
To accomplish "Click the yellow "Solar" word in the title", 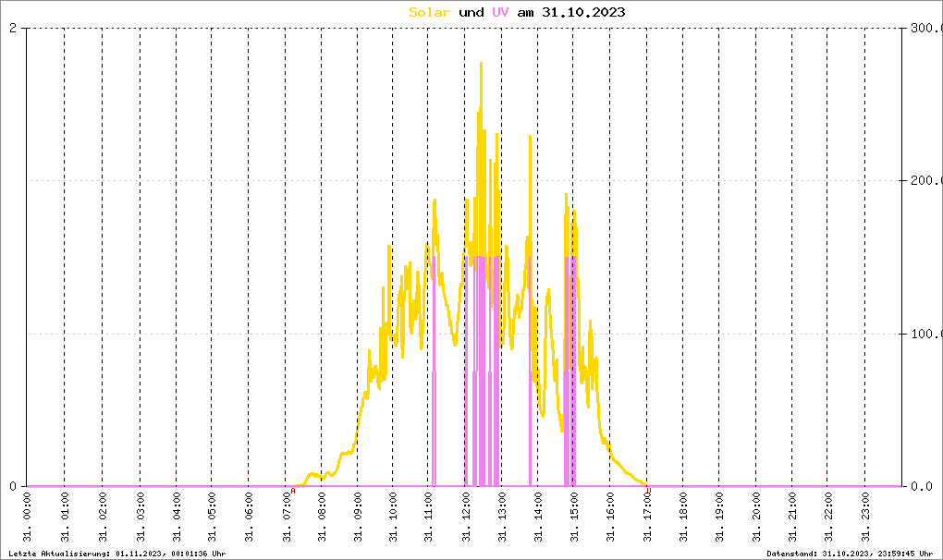I will coord(430,12).
